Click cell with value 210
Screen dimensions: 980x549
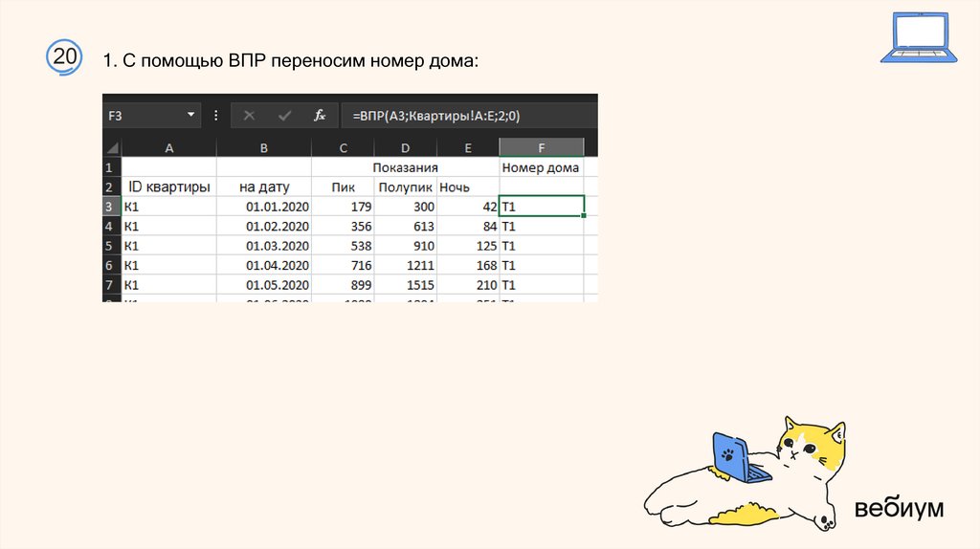coord(468,285)
